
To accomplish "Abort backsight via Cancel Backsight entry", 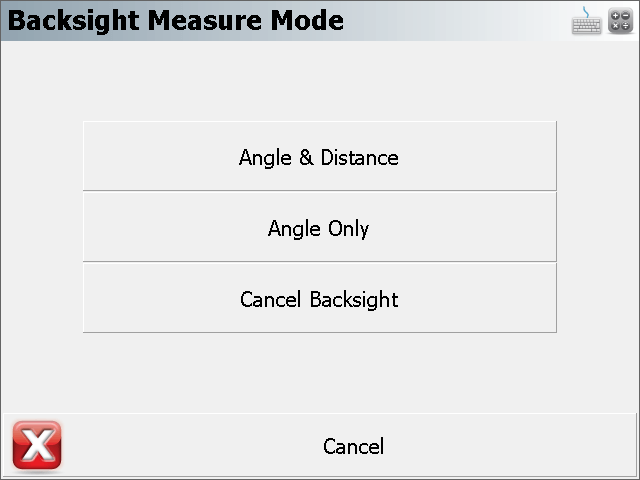I will click(x=320, y=298).
